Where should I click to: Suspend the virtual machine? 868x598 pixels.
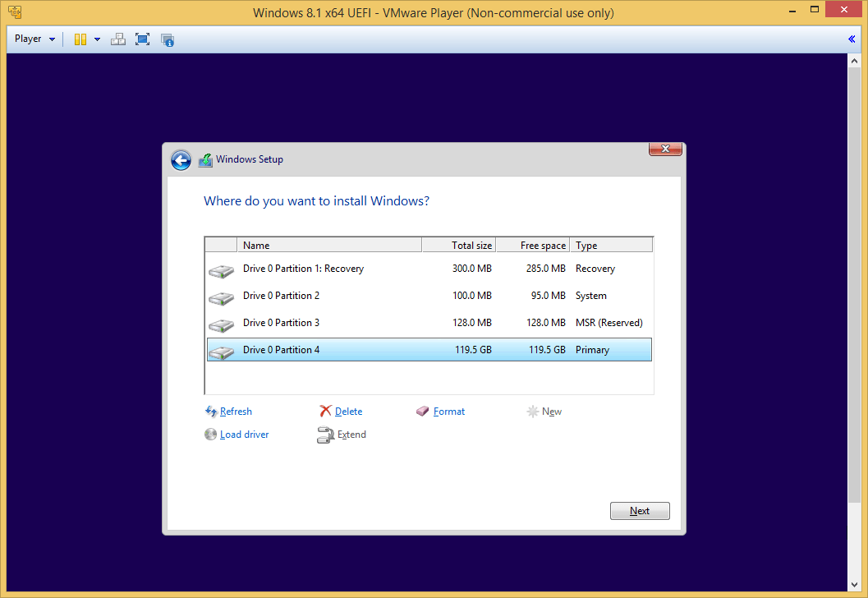click(79, 39)
